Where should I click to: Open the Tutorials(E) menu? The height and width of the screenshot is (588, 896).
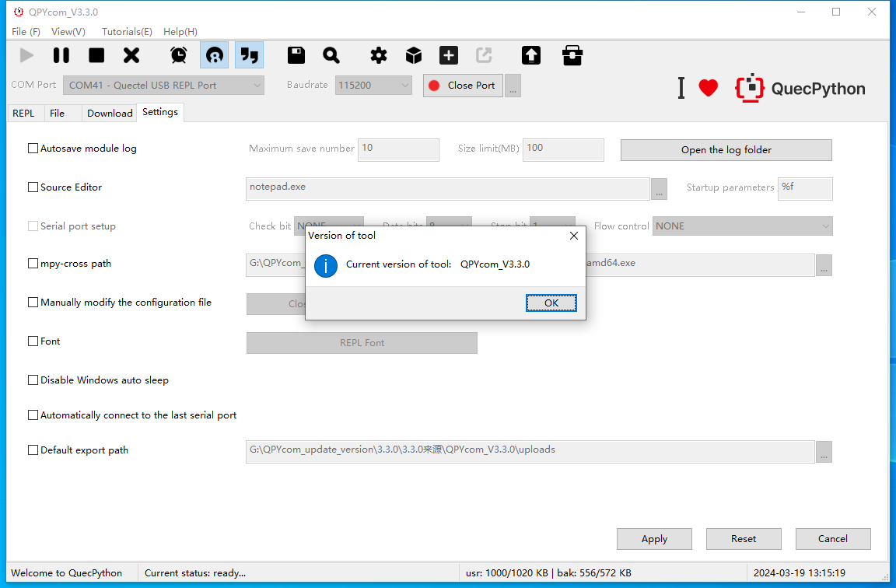[x=127, y=31]
